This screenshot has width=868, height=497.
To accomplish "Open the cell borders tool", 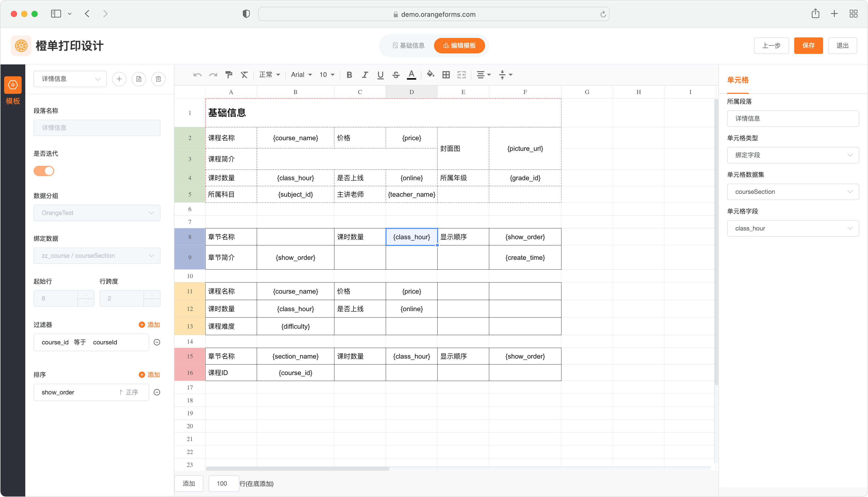I will (446, 74).
